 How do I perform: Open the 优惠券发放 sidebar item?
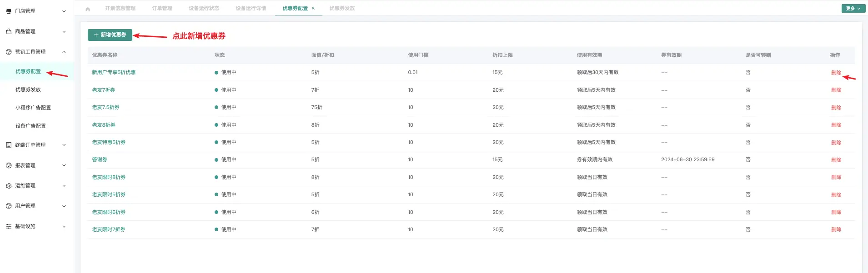click(x=28, y=89)
